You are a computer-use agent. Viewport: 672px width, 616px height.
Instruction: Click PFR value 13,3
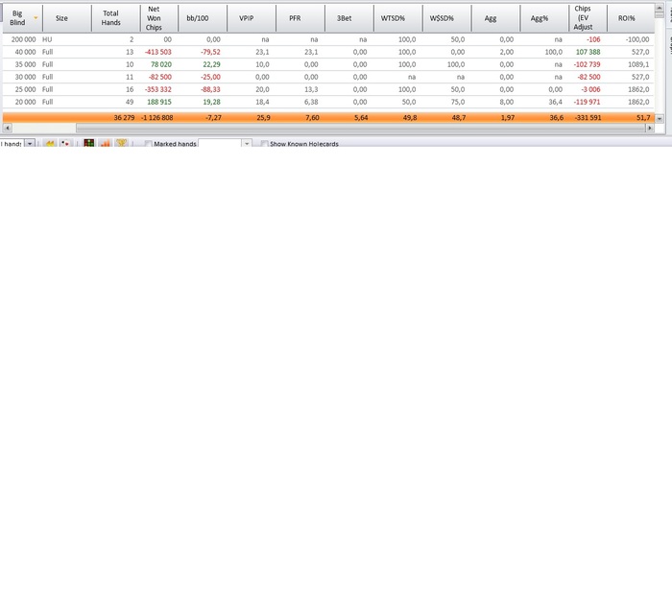pyautogui.click(x=311, y=89)
